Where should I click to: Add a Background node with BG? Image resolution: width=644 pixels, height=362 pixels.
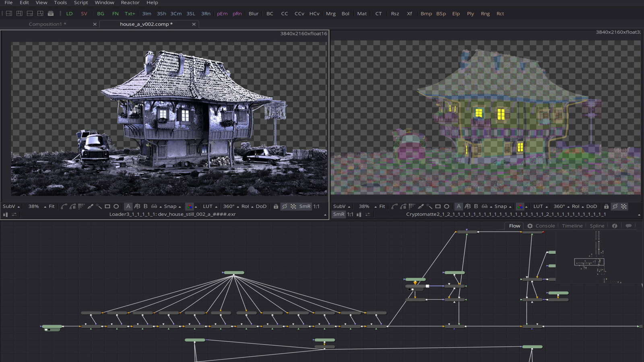[101, 13]
